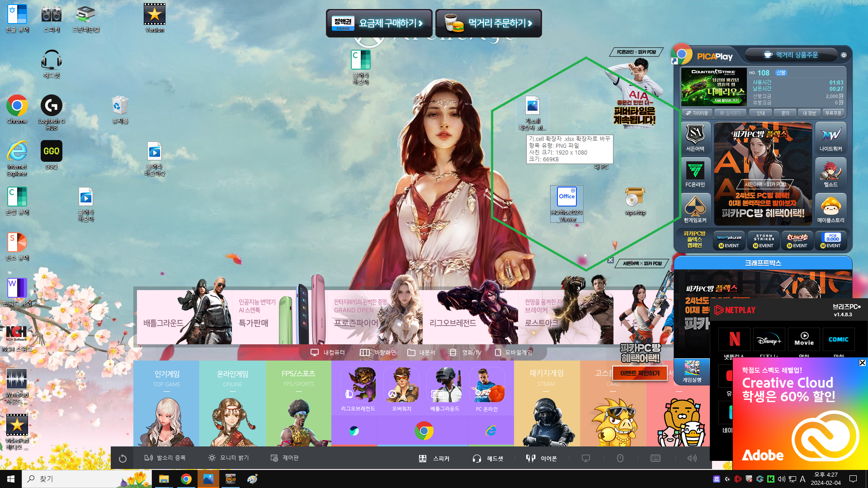Viewport: 868px width, 488px height.
Task: Open the 영화/TV menu item
Action: click(465, 352)
